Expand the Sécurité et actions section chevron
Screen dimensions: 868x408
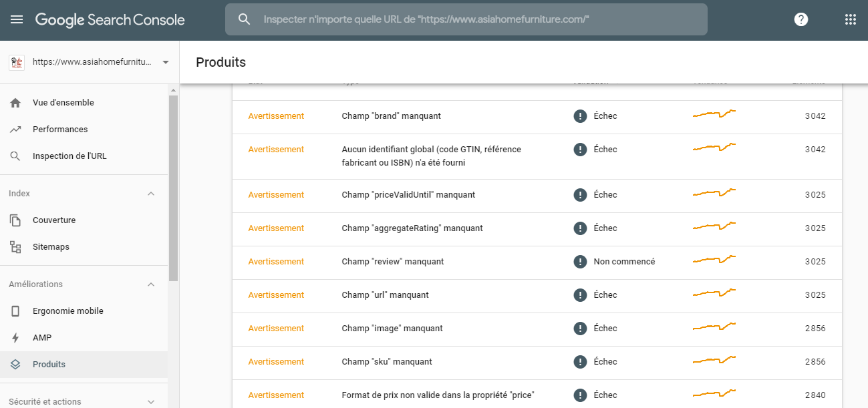tap(151, 402)
